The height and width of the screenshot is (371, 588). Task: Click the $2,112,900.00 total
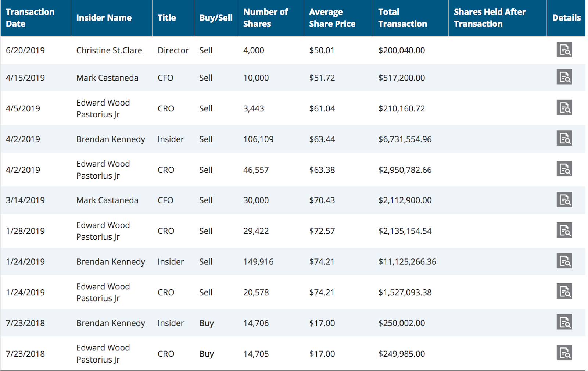(x=405, y=200)
